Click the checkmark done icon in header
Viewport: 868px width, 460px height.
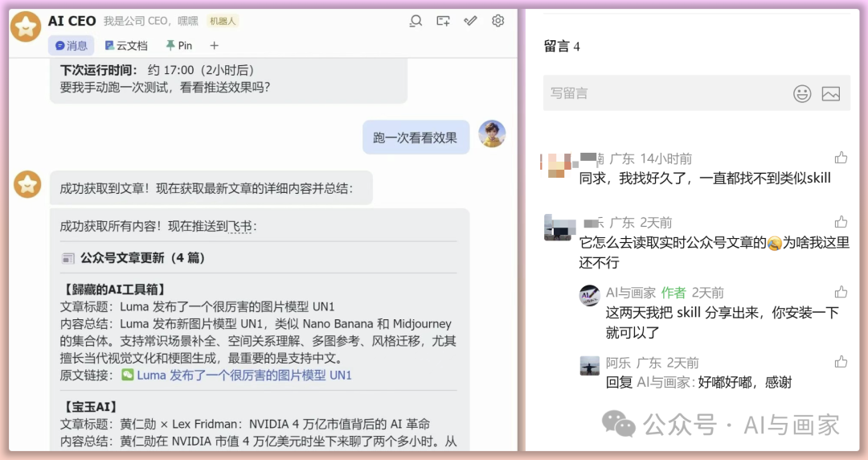(x=470, y=21)
